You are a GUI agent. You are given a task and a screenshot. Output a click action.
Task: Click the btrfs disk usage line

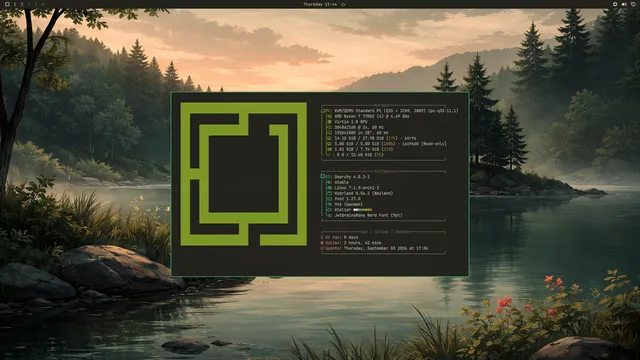375,138
